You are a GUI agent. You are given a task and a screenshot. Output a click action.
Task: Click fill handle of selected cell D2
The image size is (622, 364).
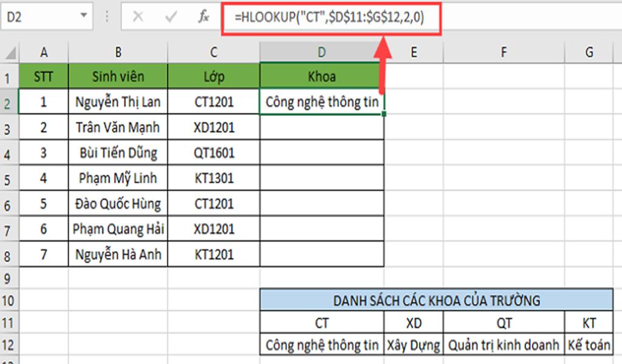point(384,114)
